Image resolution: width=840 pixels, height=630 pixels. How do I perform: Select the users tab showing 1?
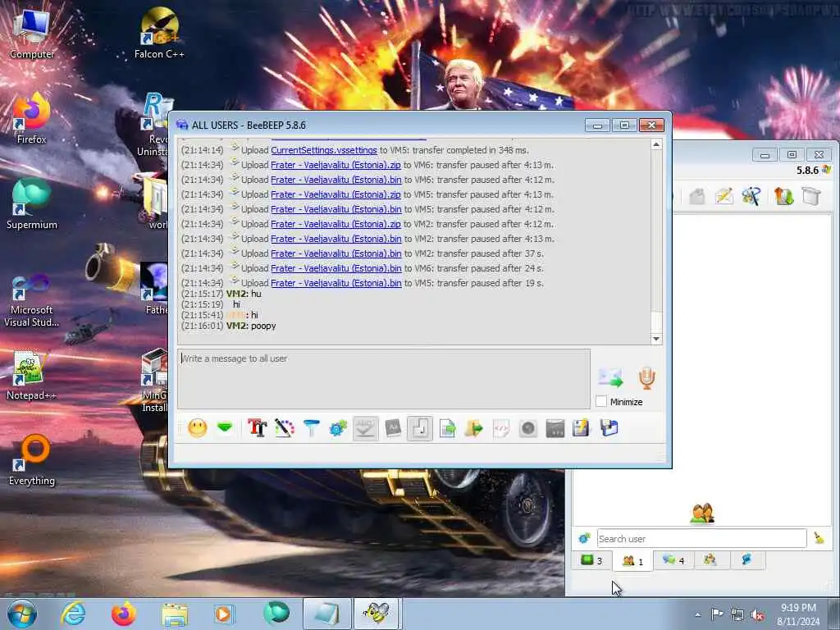[x=632, y=561]
